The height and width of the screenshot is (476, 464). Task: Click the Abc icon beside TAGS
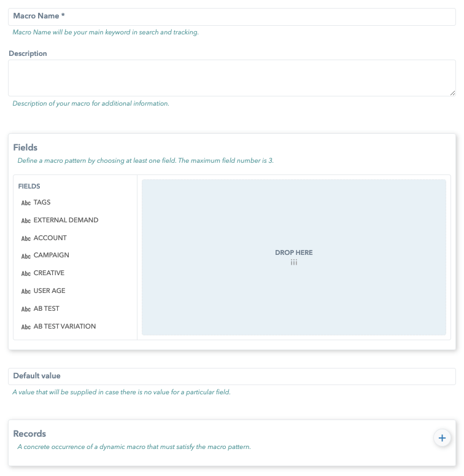click(x=26, y=203)
